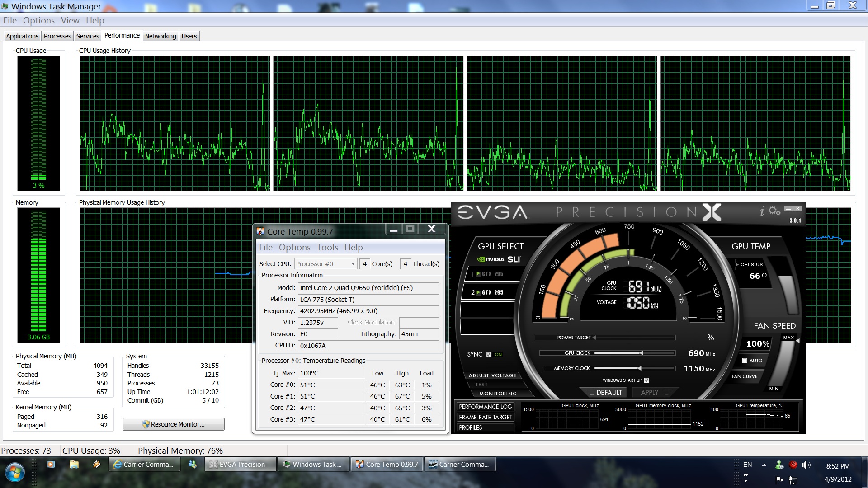The height and width of the screenshot is (488, 868).
Task: Click the Action Center flag tray icon
Action: [779, 479]
